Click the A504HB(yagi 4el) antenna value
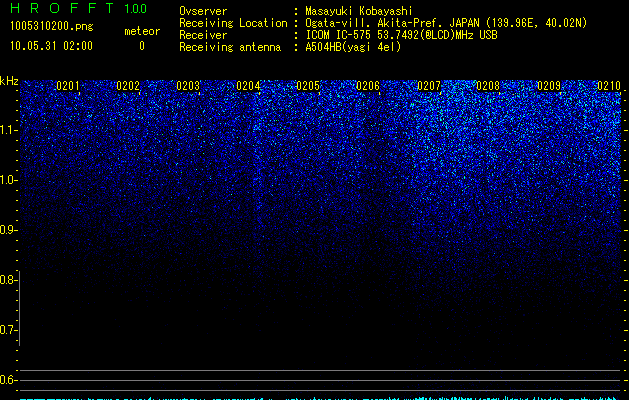 pos(353,47)
